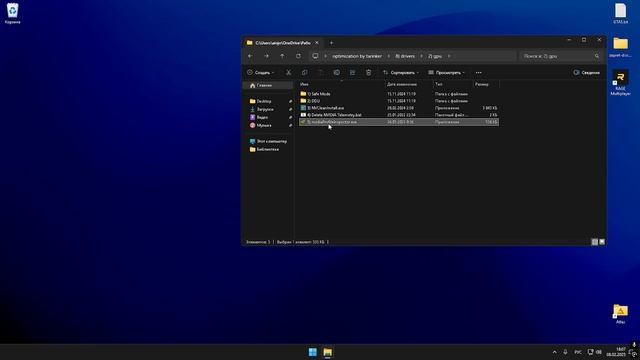
Task: Open the Recycle Bin desktop icon
Action: (13, 13)
